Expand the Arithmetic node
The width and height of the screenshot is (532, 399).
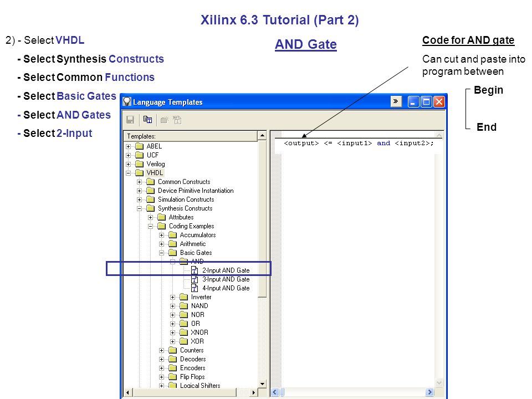161,244
